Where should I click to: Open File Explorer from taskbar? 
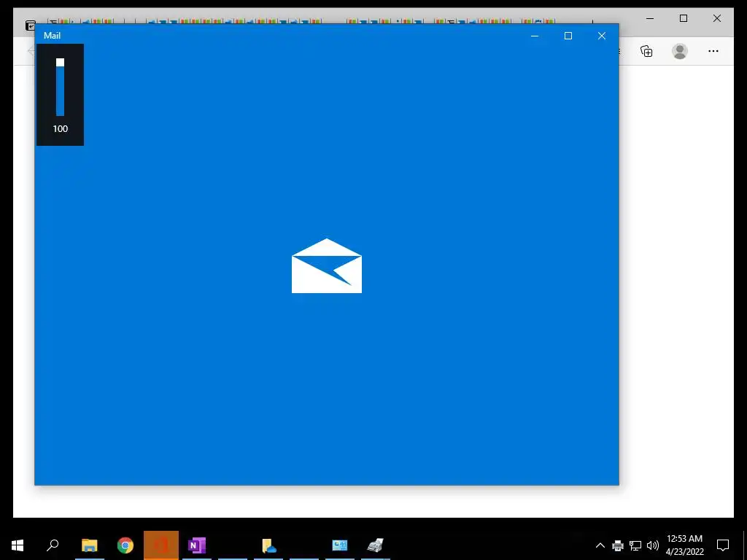(x=90, y=545)
